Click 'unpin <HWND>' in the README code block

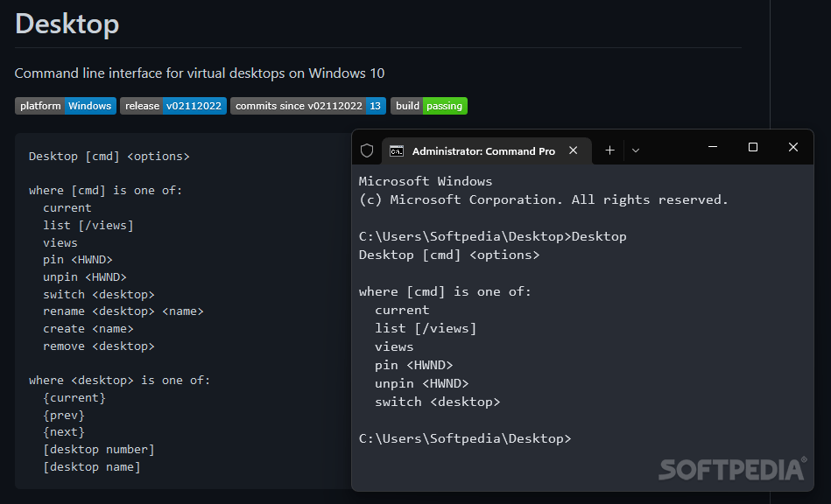pyautogui.click(x=85, y=277)
